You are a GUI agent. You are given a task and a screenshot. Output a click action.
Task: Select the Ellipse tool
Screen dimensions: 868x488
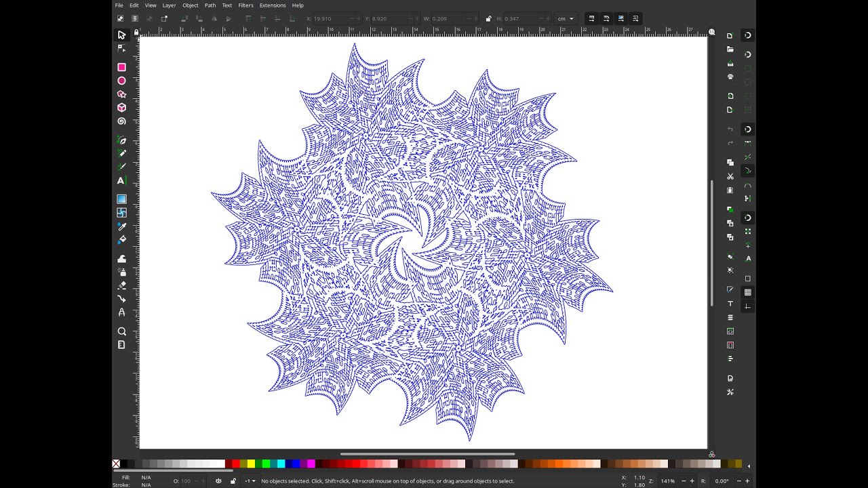[121, 81]
